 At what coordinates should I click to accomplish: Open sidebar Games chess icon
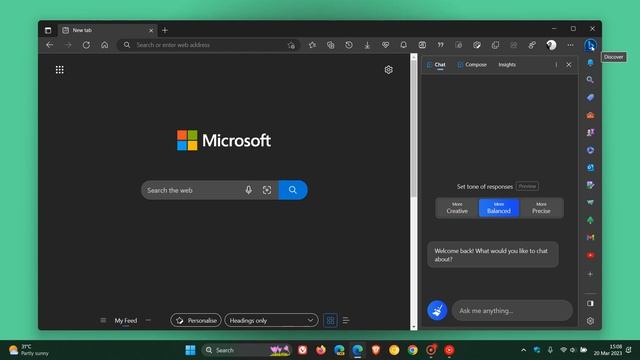point(590,132)
